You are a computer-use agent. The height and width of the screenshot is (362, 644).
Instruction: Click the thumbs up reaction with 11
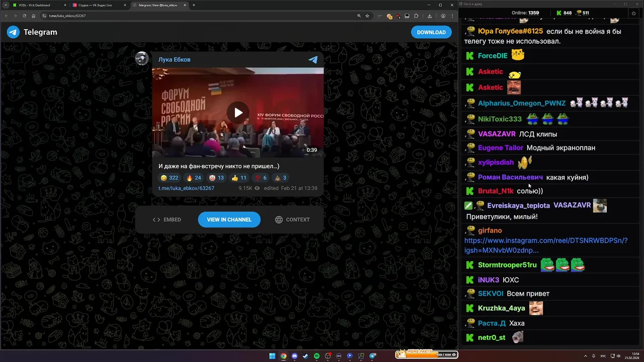239,178
